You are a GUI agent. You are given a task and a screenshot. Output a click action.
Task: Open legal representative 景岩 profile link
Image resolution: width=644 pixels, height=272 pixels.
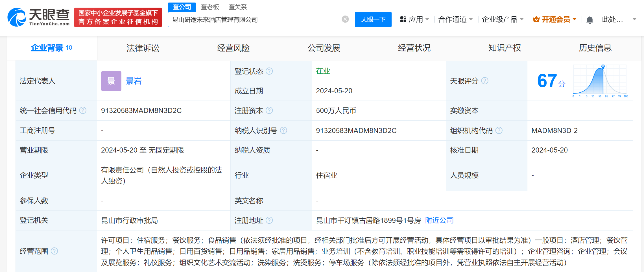coord(134,81)
